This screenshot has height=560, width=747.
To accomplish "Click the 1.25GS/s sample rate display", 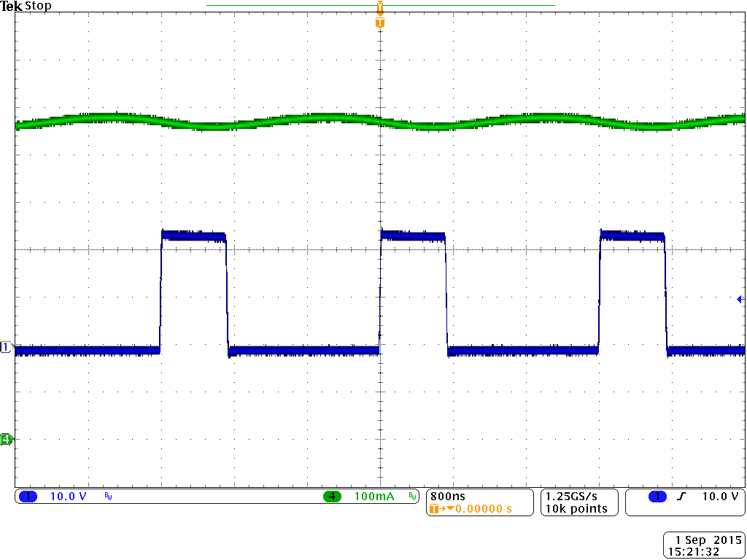I will click(571, 497).
